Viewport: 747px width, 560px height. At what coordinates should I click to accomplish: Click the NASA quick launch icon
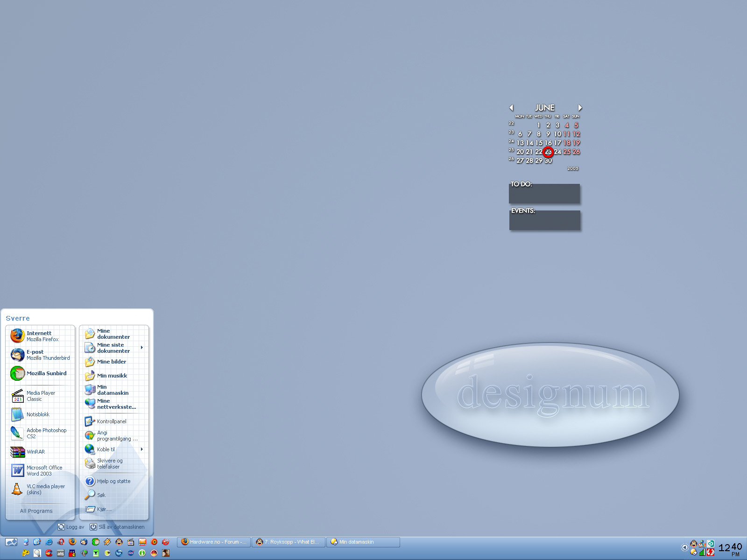(x=131, y=553)
